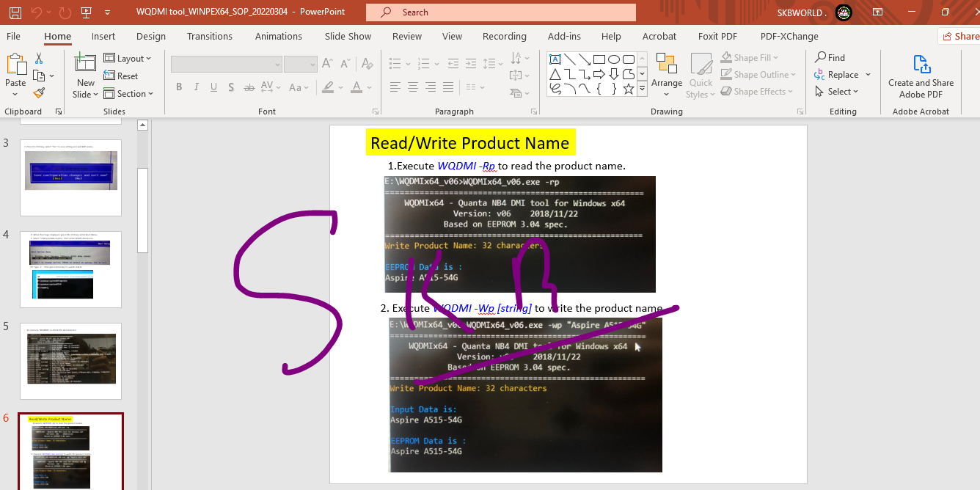Click the Ribbon Display Options icon
The width and height of the screenshot is (980, 490).
(877, 12)
